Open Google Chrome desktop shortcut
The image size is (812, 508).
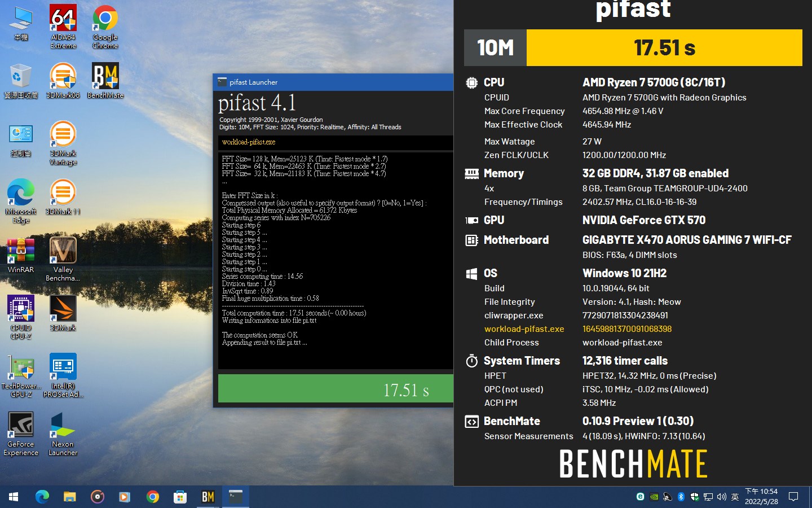click(x=105, y=27)
